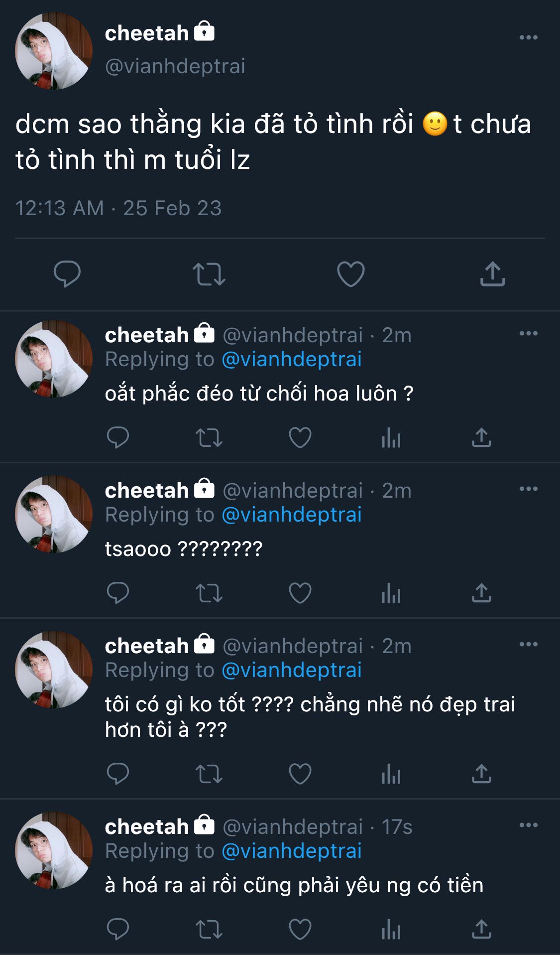Like the main tweet dated 25 Feb 23
560x955 pixels.
click(350, 274)
